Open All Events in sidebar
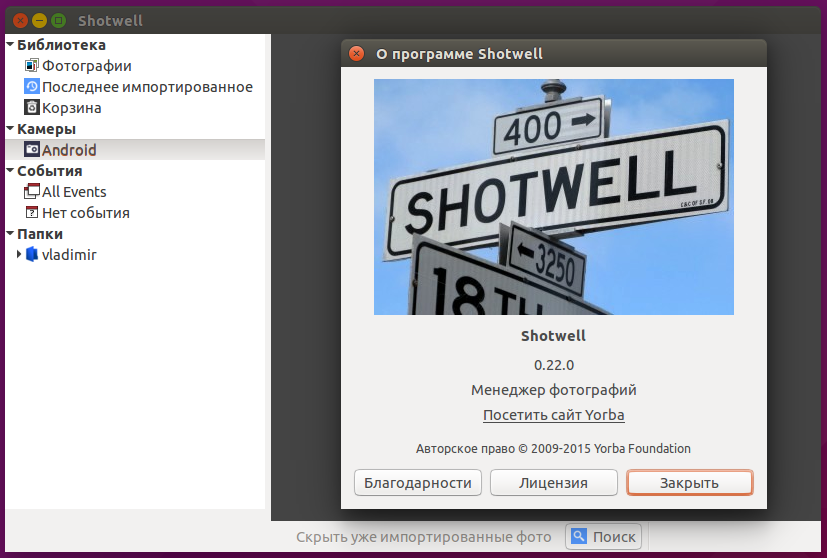Viewport: 827px width, 558px height. tap(135, 191)
